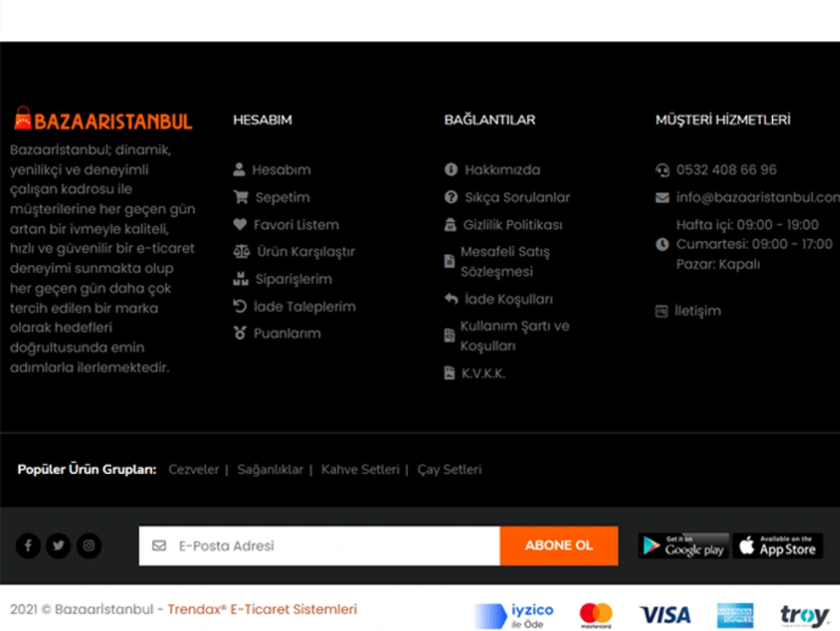The width and height of the screenshot is (840, 631).
Task: Click the icon beside Gizlilik Politikası
Action: tap(450, 224)
